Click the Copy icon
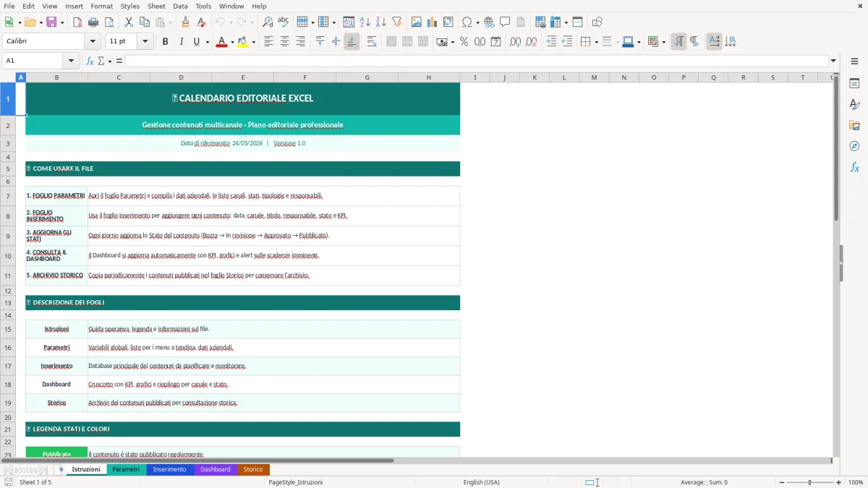Image resolution: width=868 pixels, height=488 pixels. point(145,22)
